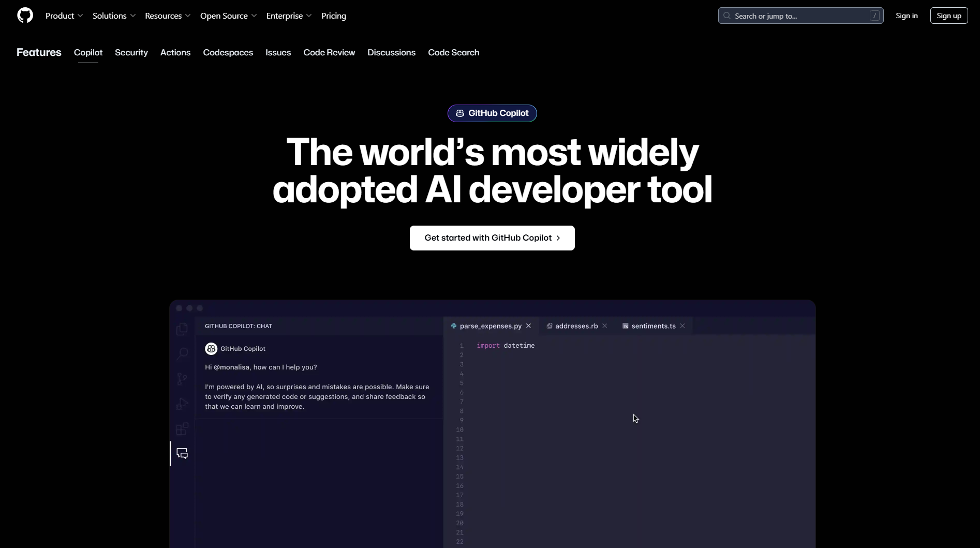This screenshot has width=980, height=548.
Task: Click the Search or jump to field
Action: coord(800,16)
